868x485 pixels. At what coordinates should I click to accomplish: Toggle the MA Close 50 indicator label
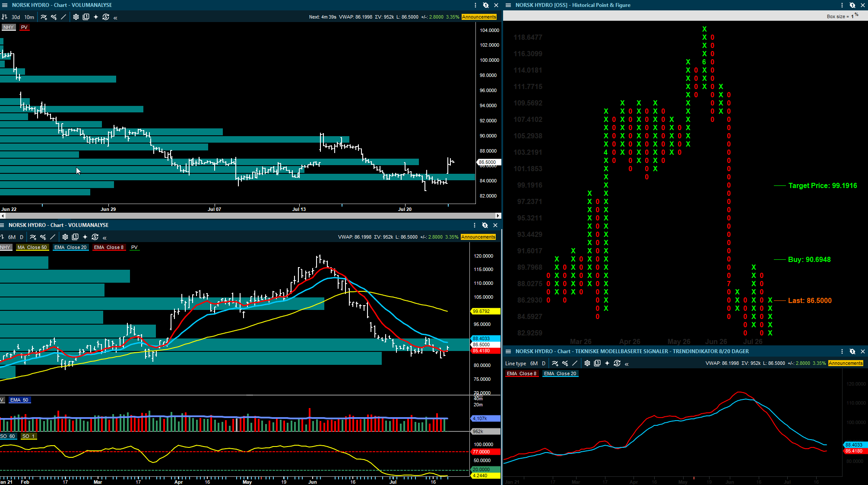[x=33, y=247]
